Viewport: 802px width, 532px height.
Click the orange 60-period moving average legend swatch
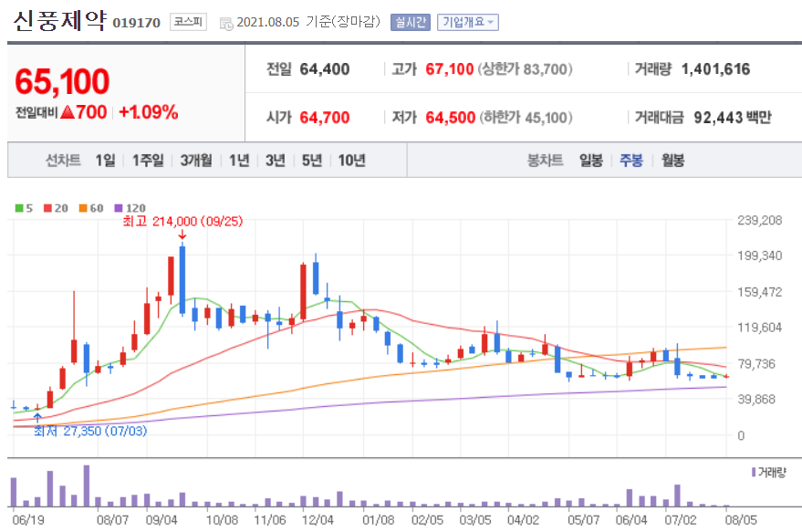[x=83, y=208]
